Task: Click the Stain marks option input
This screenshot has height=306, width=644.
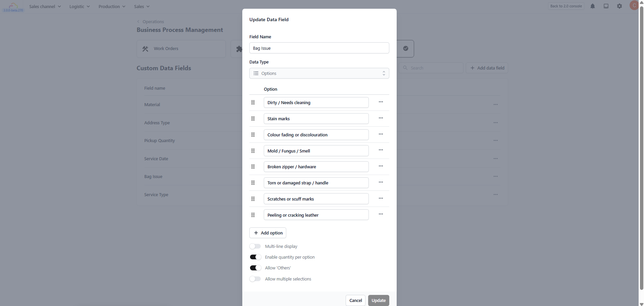Action: 316,119
